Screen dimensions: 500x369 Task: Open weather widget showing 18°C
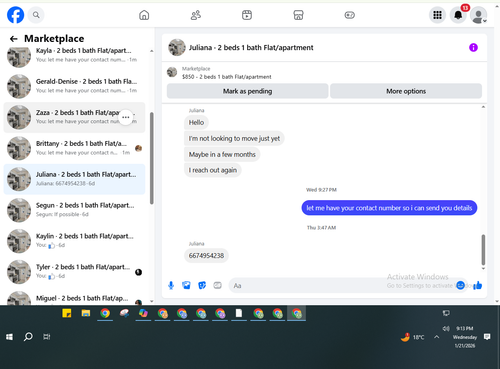[413, 337]
